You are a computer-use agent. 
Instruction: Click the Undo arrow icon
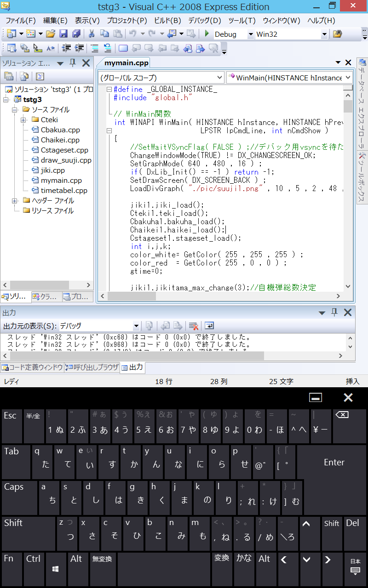132,34
